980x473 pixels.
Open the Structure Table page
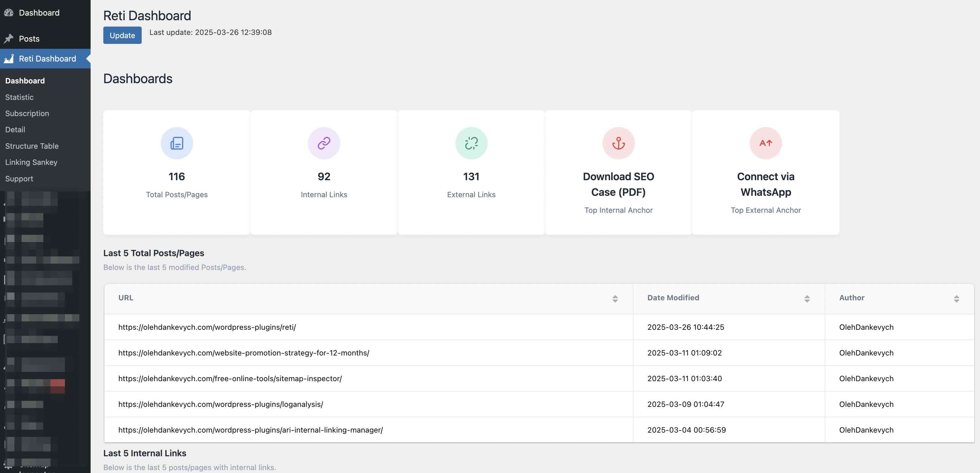pyautogui.click(x=32, y=146)
